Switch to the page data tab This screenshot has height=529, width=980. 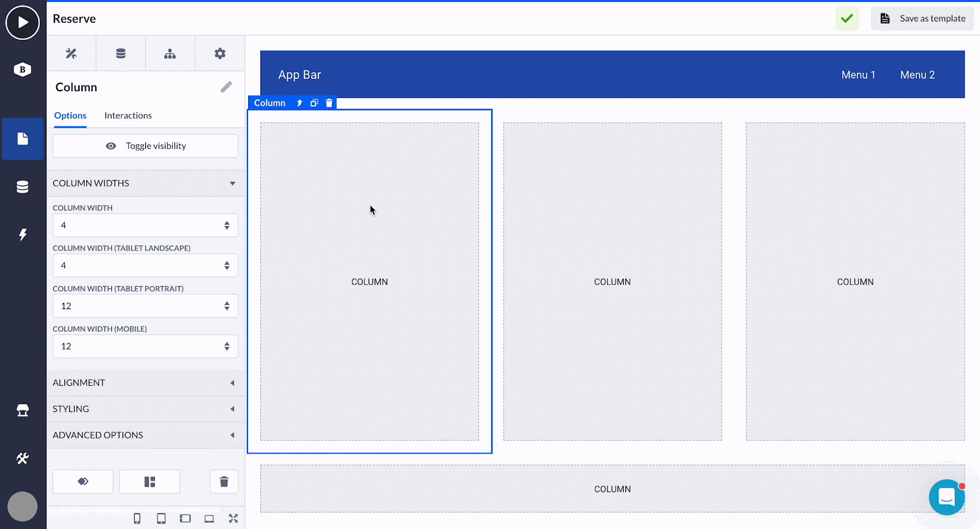tap(121, 53)
